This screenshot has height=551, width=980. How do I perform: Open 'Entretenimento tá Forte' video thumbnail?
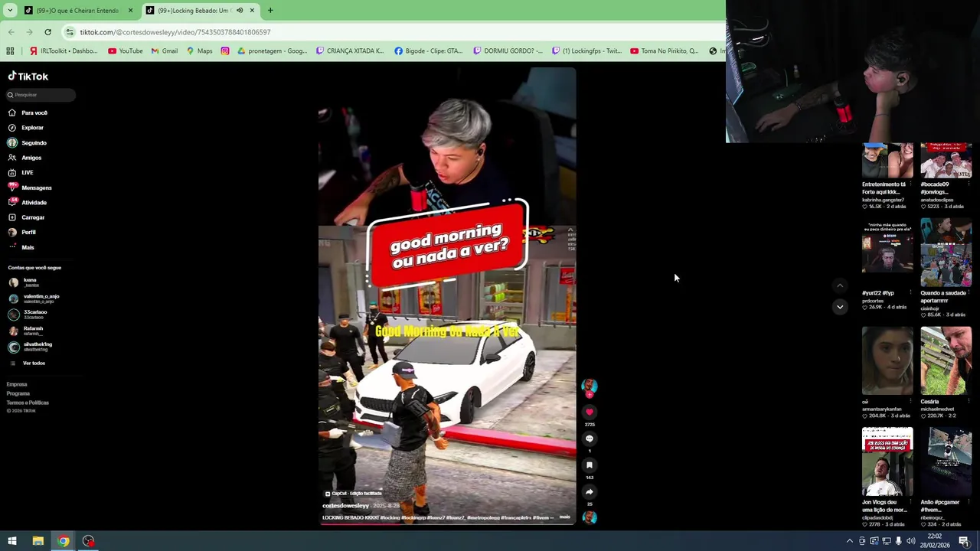(x=887, y=161)
